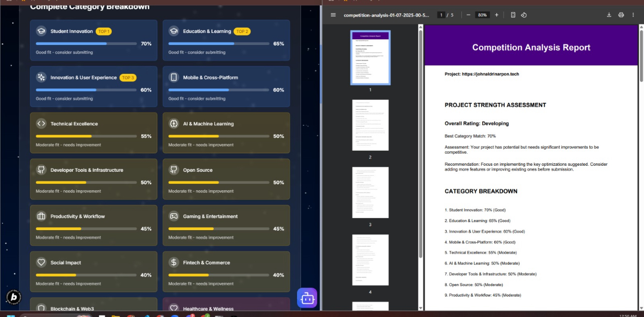Click the fit to page icon
Screen dimensions: 644x317
click(x=513, y=15)
